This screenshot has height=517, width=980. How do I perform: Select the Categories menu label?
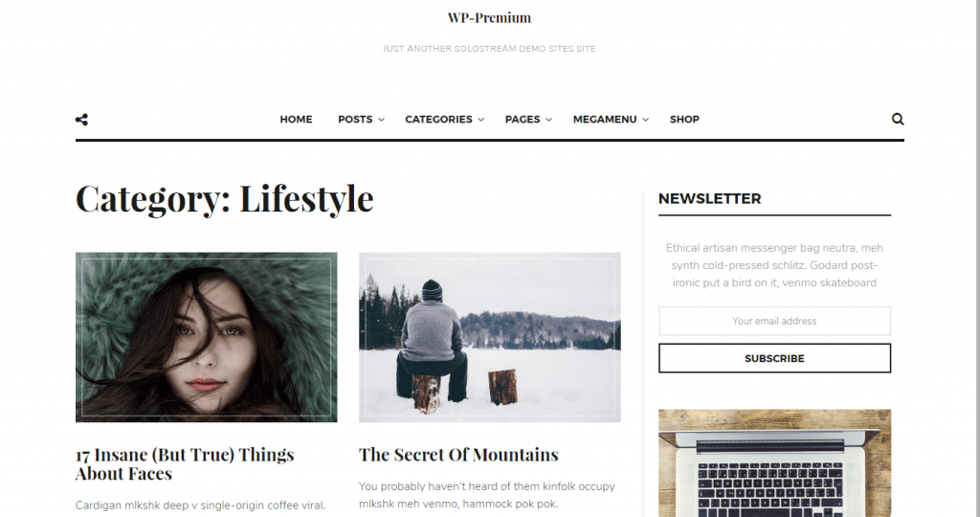click(438, 119)
